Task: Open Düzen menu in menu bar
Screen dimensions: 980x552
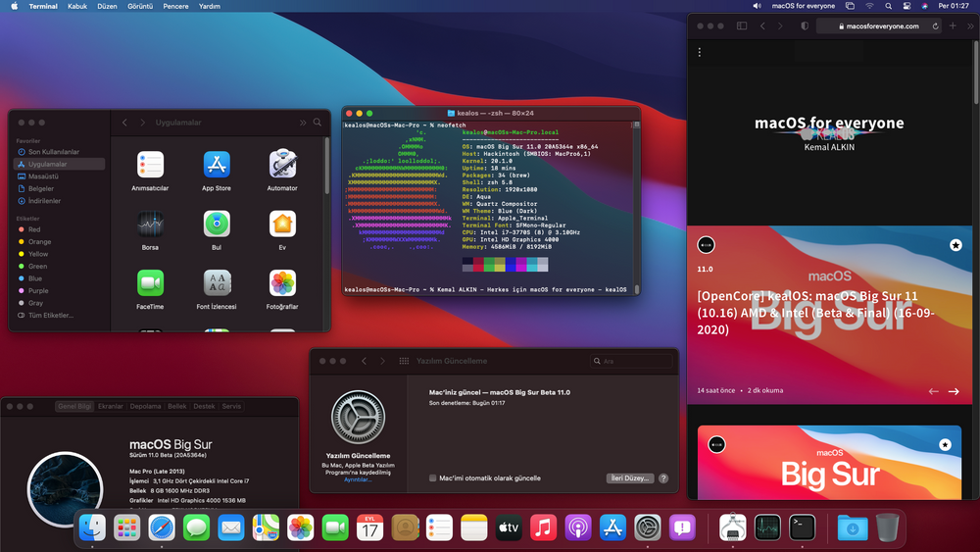Action: [x=107, y=6]
